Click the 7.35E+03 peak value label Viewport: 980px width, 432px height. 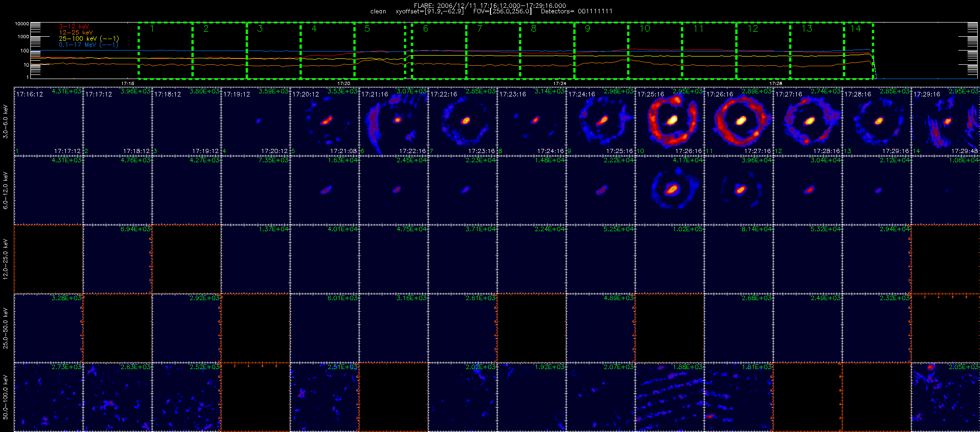pos(273,160)
